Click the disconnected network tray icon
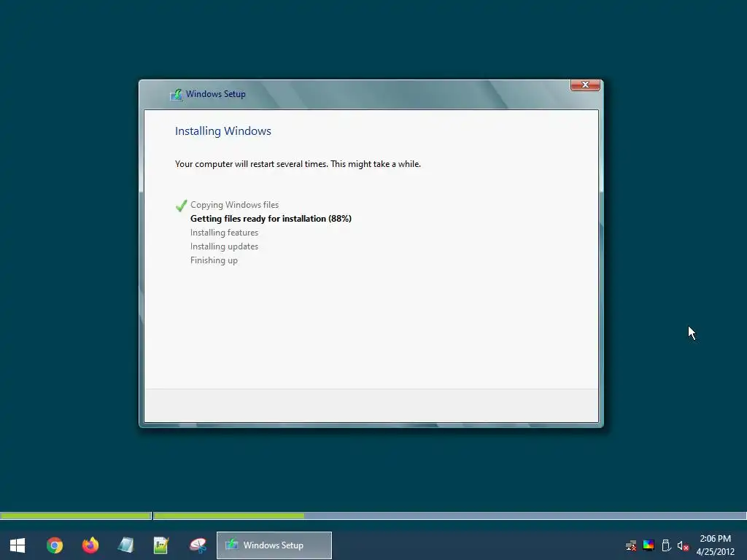The width and height of the screenshot is (747, 560). 631,545
